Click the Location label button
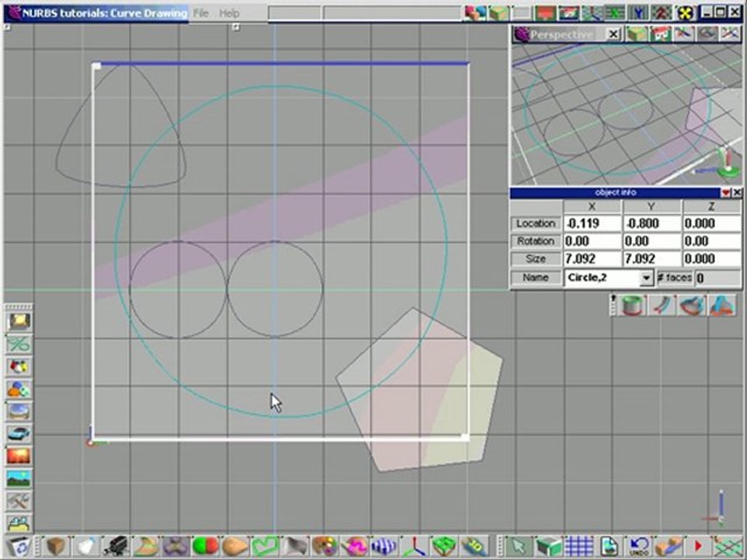 (x=536, y=223)
